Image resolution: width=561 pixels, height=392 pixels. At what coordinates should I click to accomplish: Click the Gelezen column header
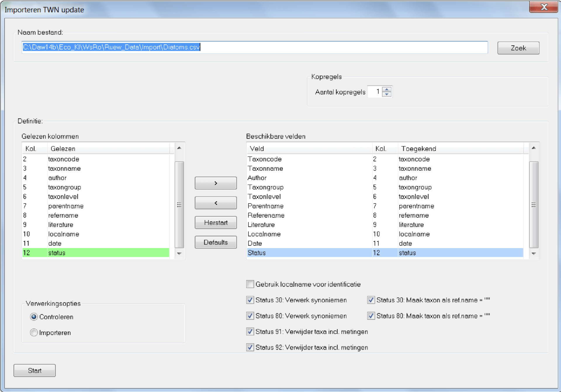coord(108,149)
